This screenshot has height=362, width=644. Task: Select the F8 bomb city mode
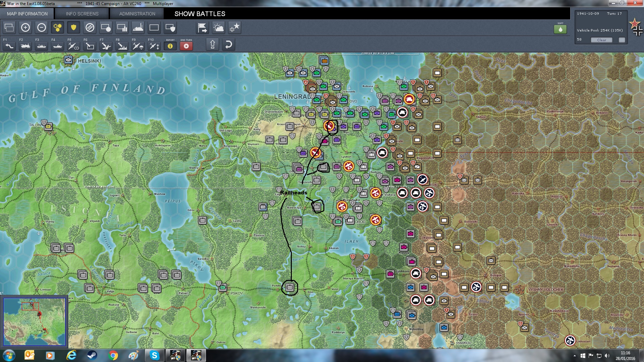[122, 46]
